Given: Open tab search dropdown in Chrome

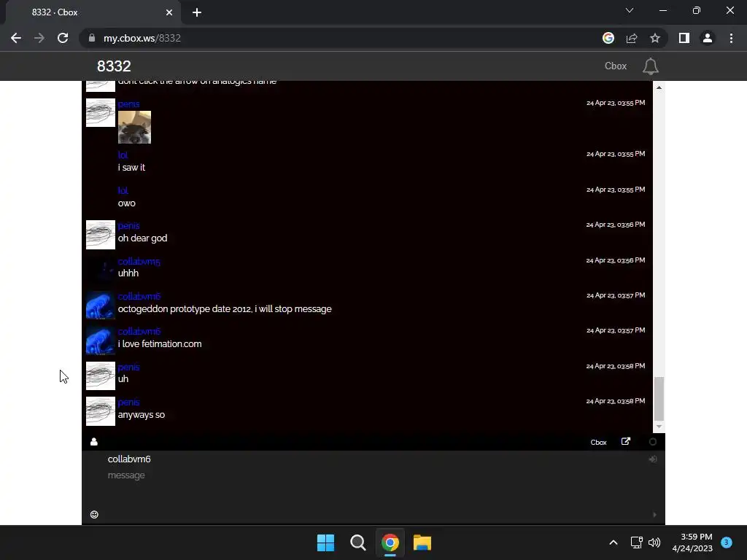Looking at the screenshot, I should (630, 10).
